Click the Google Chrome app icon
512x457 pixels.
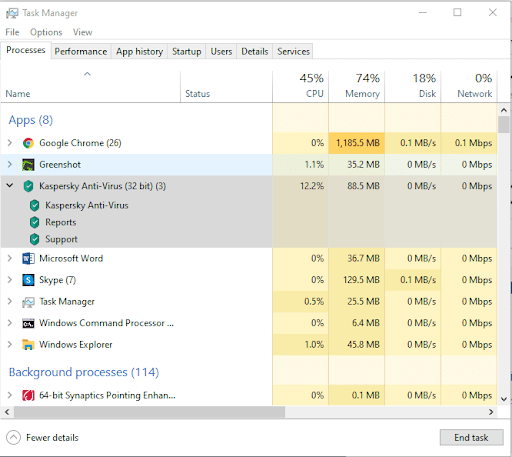(x=28, y=143)
